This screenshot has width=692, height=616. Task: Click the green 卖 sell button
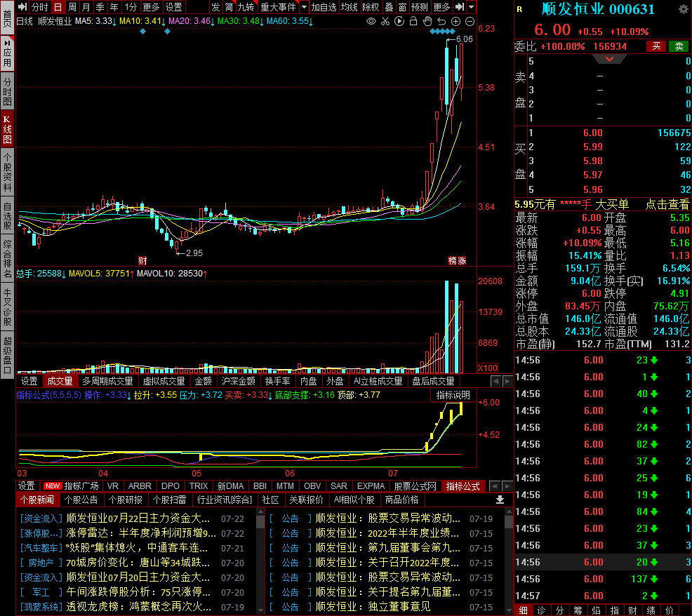(679, 46)
